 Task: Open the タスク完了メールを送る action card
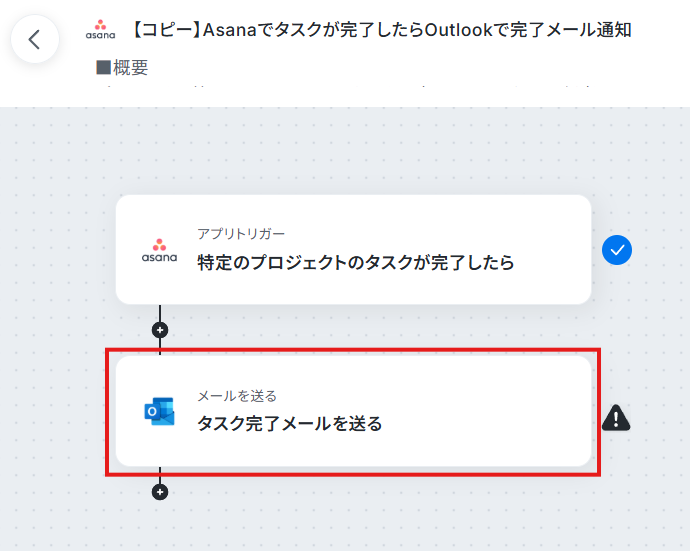(x=353, y=411)
